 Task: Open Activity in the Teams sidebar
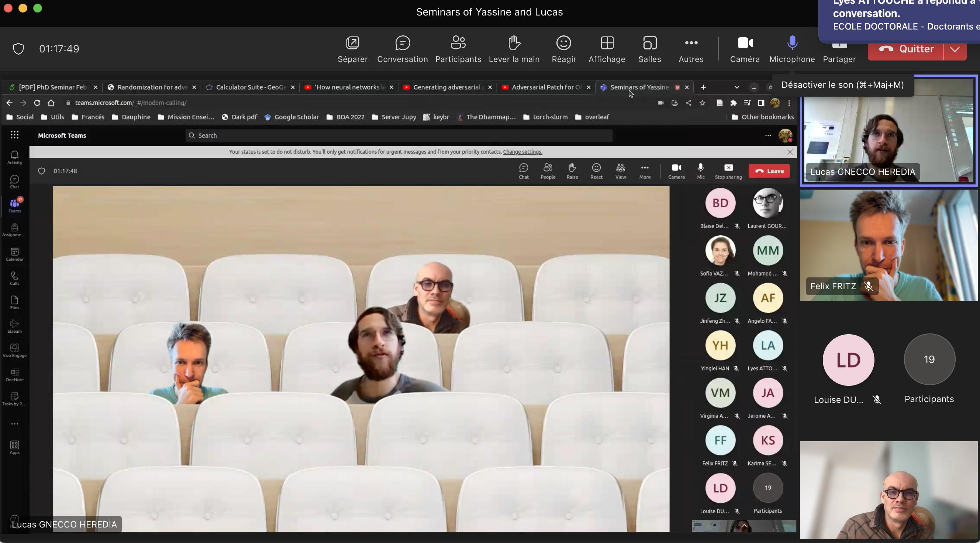pos(14,158)
